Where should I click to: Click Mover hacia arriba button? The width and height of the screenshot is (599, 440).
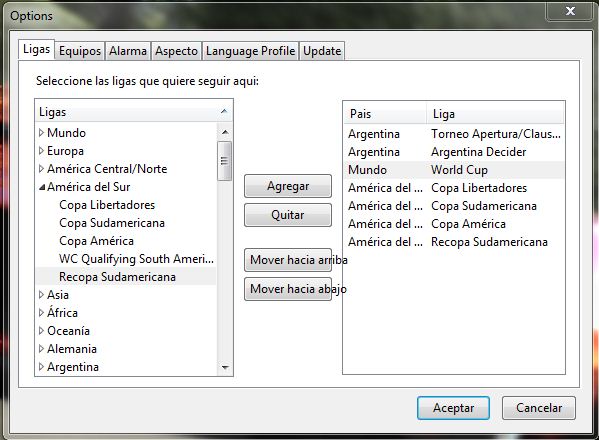click(x=288, y=260)
